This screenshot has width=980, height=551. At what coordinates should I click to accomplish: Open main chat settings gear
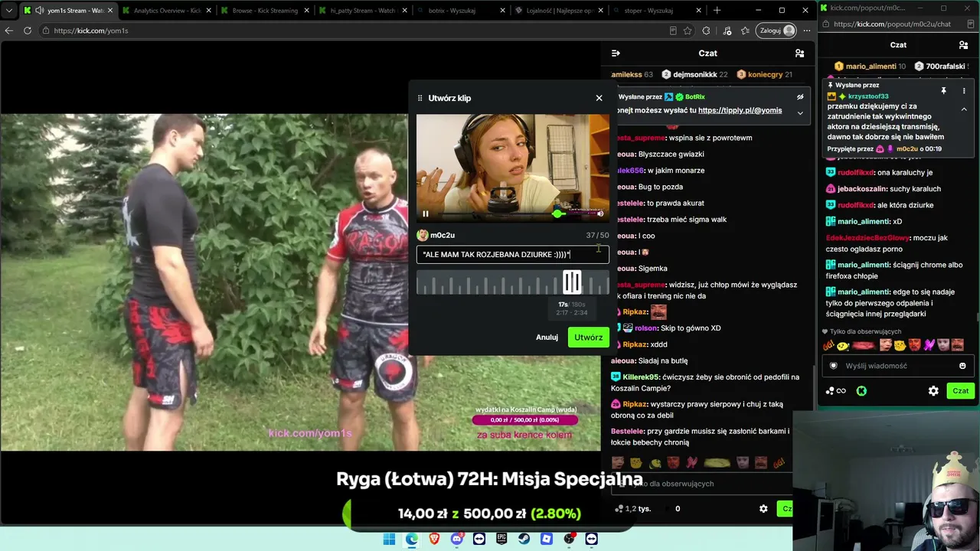763,509
